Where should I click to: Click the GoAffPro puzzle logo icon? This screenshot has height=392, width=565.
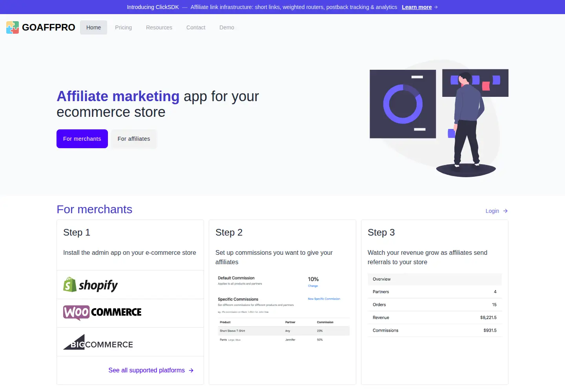coord(13,27)
